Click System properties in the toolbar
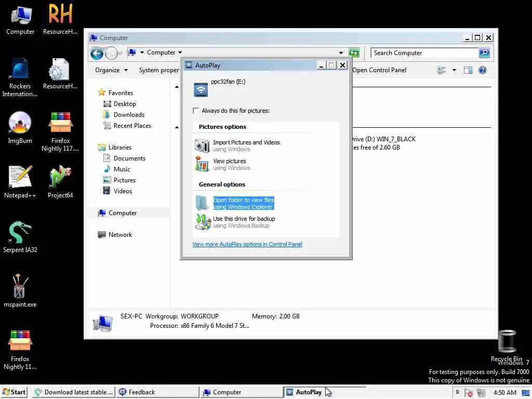Viewport: 532px width, 399px height. [x=159, y=70]
